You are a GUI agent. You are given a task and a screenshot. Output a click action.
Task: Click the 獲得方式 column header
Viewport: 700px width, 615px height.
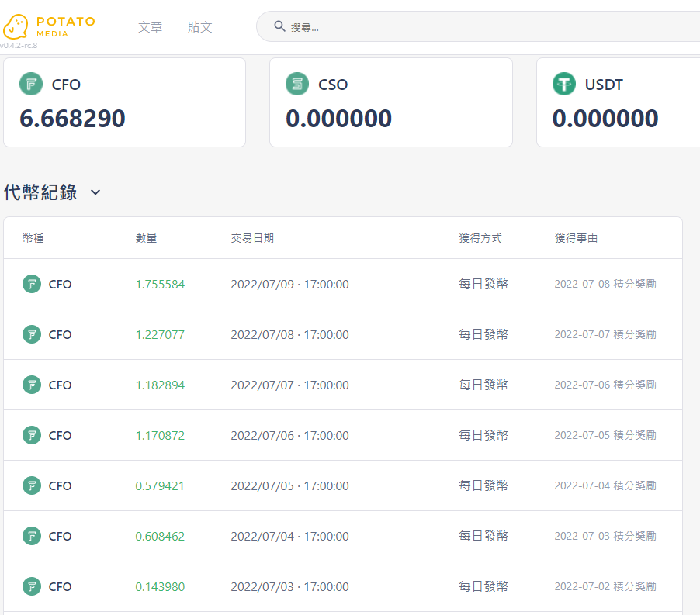(x=480, y=238)
